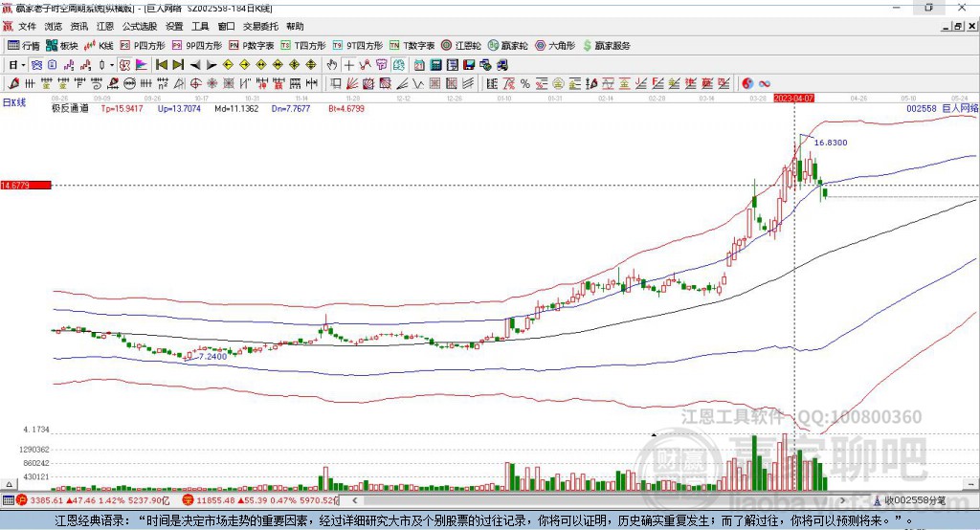Open the calendar icon
This screenshot has height=530, width=980.
tap(419, 65)
